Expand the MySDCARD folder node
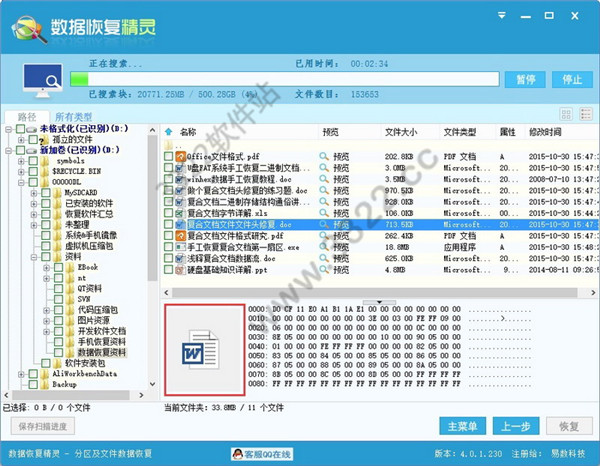Viewport: 600px width, 466px height. [34, 193]
